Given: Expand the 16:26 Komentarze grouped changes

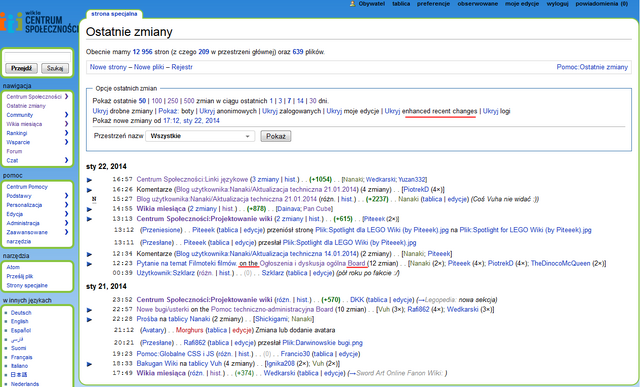Looking at the screenshot, I should pos(89,190).
